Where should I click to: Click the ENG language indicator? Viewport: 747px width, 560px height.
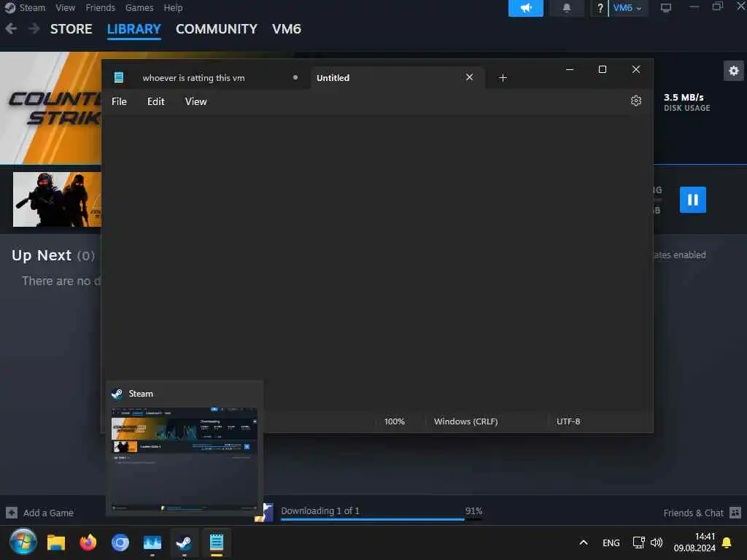click(x=611, y=542)
